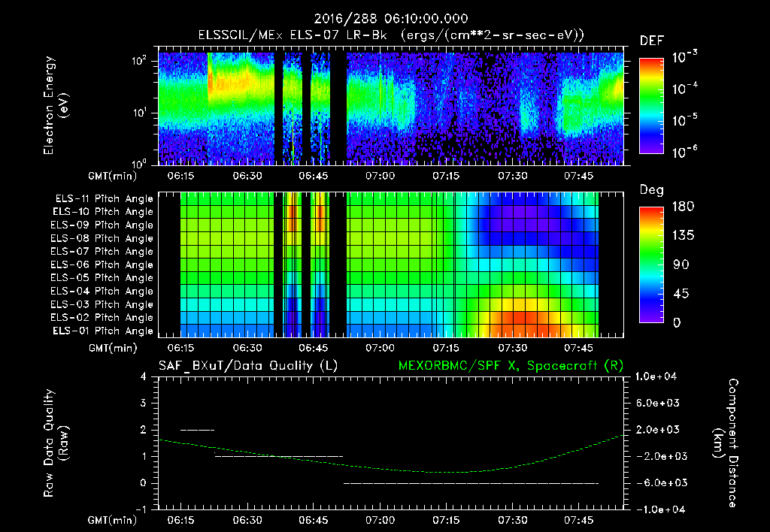Click the SAF_BXuT/Data Quality (L) title
Screen dimensions: 770x532
[248, 366]
